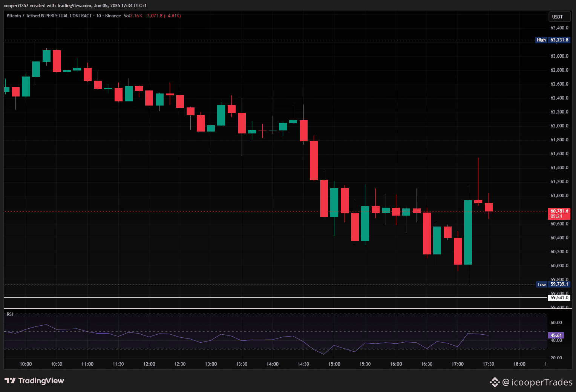
Task: Select the Binance exchange label in chart header
Action: (113, 16)
